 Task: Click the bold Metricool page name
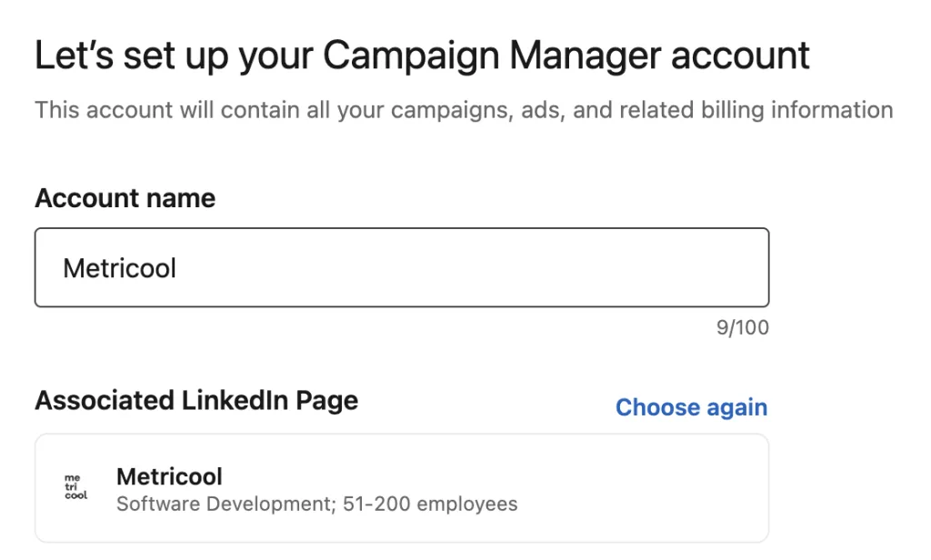169,476
